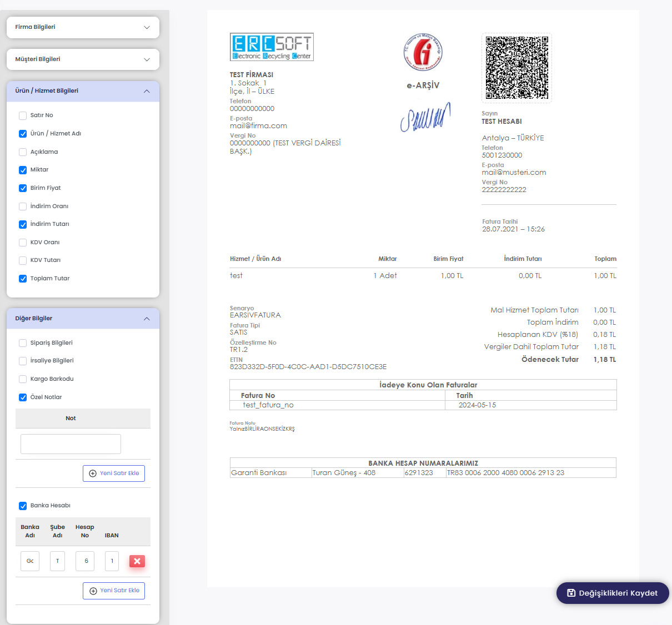The height and width of the screenshot is (625, 672).
Task: Uncheck the İndirim Tutarı checkbox
Action: pyautogui.click(x=23, y=224)
